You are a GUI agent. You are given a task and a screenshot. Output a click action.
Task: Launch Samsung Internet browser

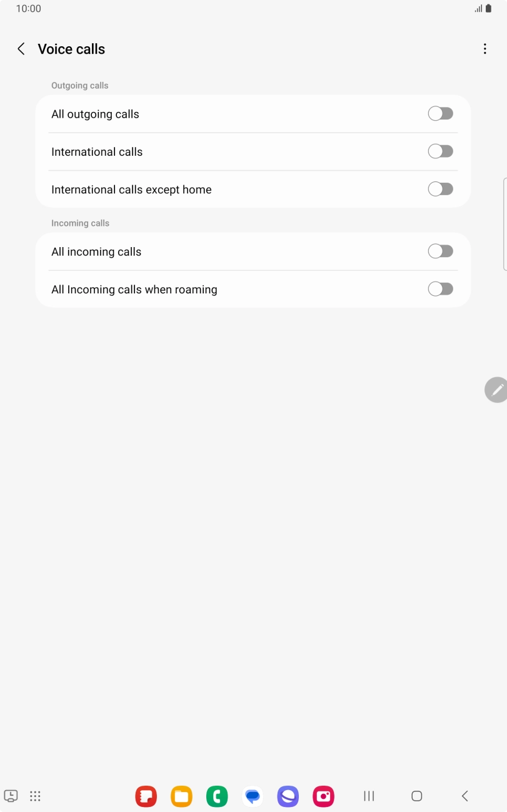click(x=288, y=796)
